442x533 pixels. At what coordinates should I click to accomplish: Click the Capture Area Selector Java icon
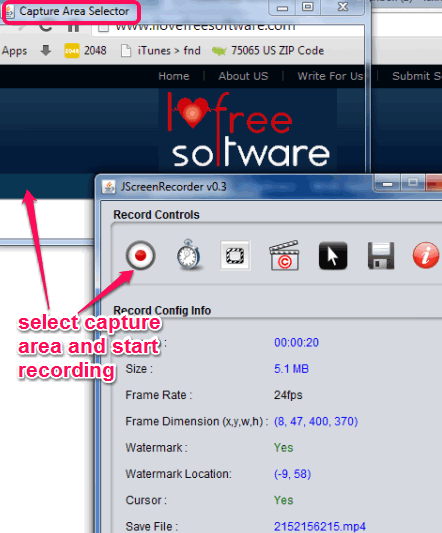tap(10, 11)
